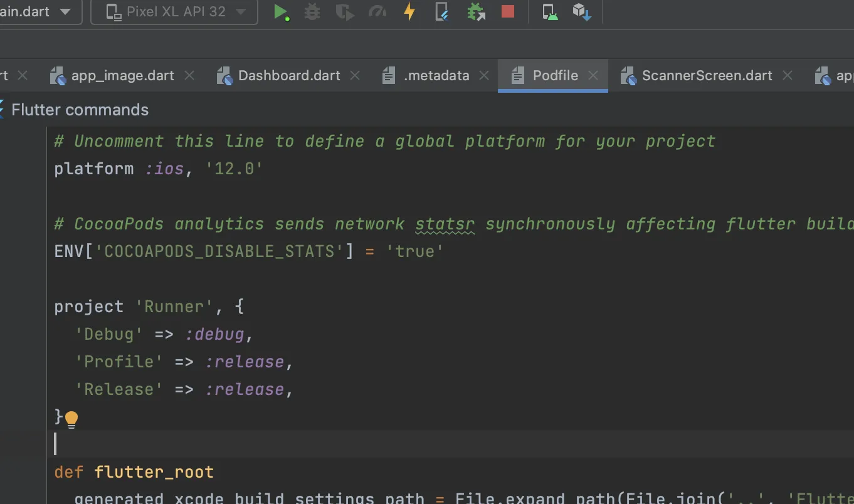Image resolution: width=854 pixels, height=504 pixels.
Task: Run with coverage shield icon
Action: tap(344, 12)
